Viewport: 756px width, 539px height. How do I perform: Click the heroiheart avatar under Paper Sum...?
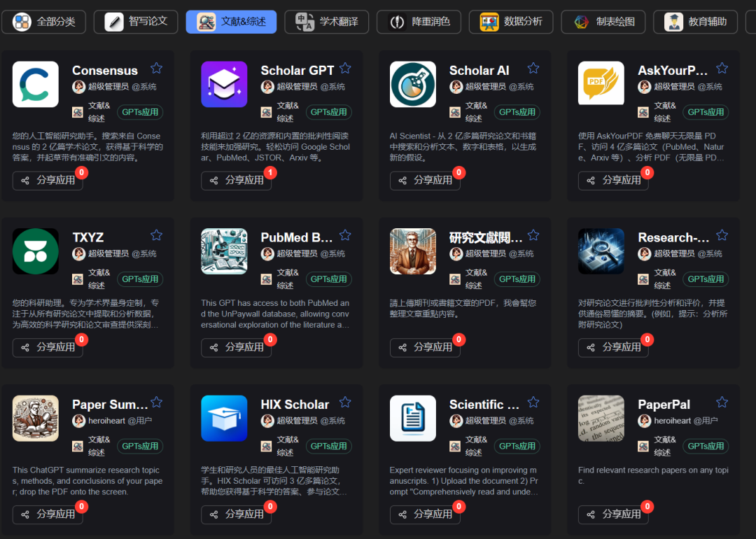coord(78,421)
